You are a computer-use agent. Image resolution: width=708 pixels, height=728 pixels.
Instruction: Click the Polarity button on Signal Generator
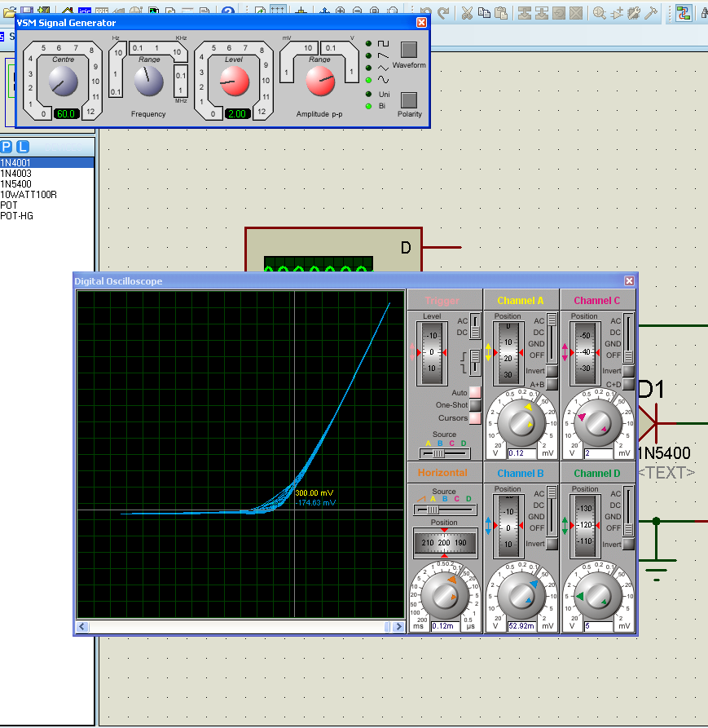[x=409, y=99]
